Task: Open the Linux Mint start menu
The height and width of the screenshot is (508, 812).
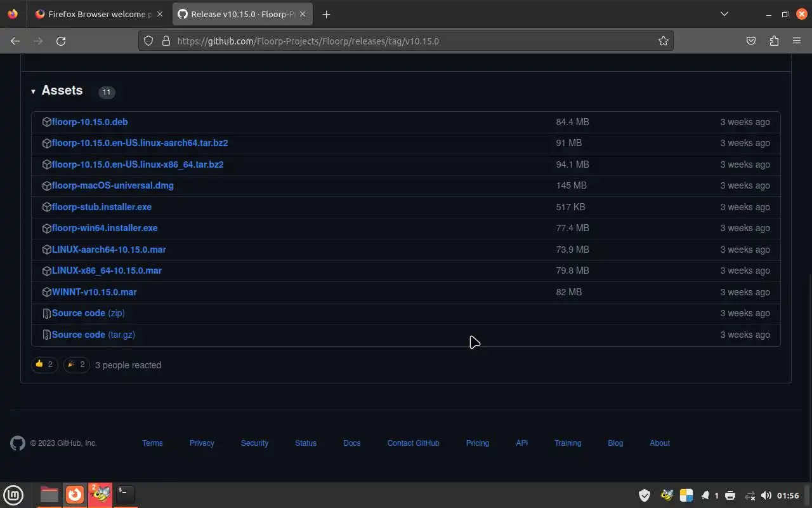Action: (x=13, y=495)
